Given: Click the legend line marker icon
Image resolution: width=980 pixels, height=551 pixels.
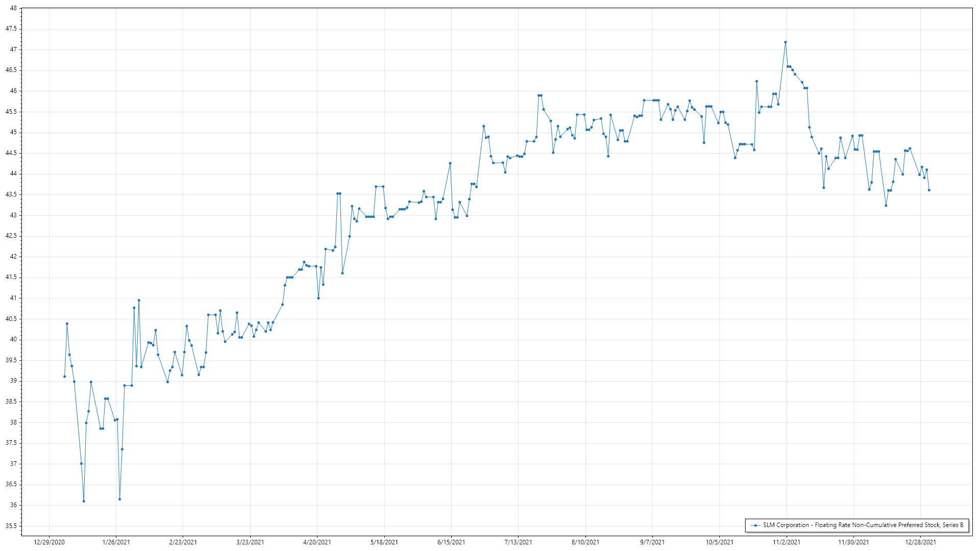Looking at the screenshot, I should point(755,525).
